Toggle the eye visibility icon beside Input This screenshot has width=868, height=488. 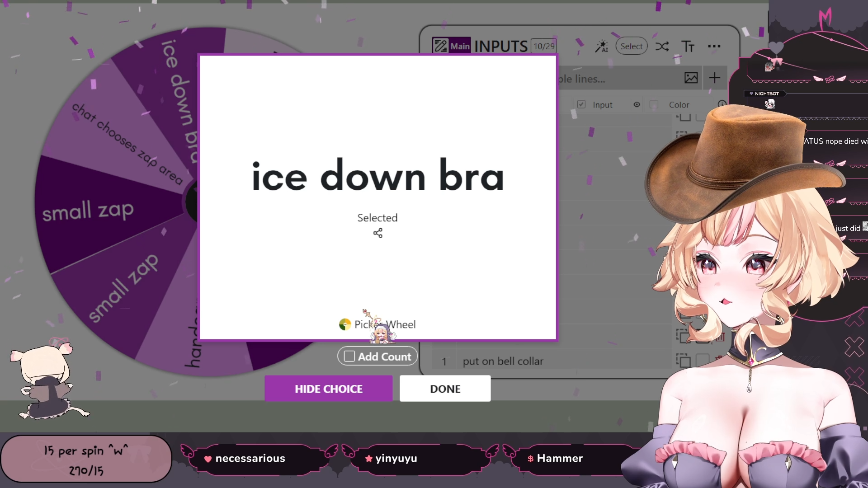(x=637, y=104)
